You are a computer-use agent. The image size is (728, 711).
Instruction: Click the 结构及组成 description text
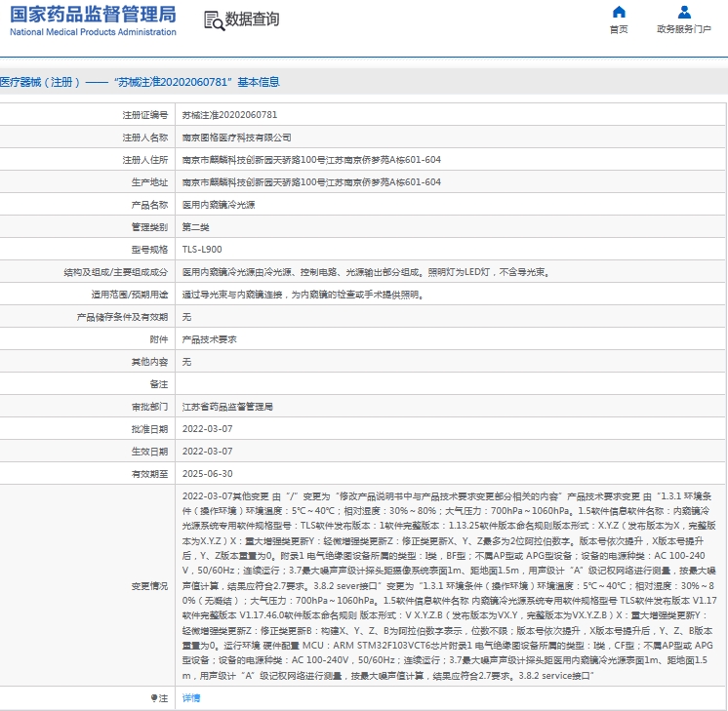(366, 272)
